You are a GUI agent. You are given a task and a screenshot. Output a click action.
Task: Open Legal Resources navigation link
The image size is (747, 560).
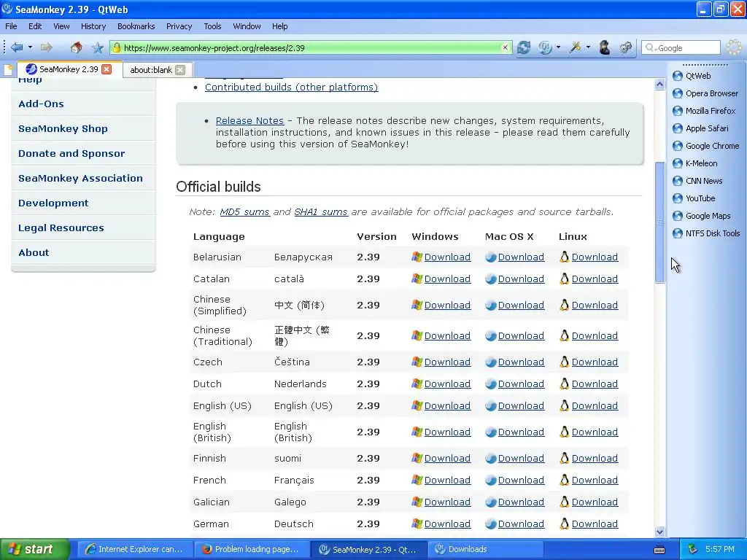coord(61,227)
